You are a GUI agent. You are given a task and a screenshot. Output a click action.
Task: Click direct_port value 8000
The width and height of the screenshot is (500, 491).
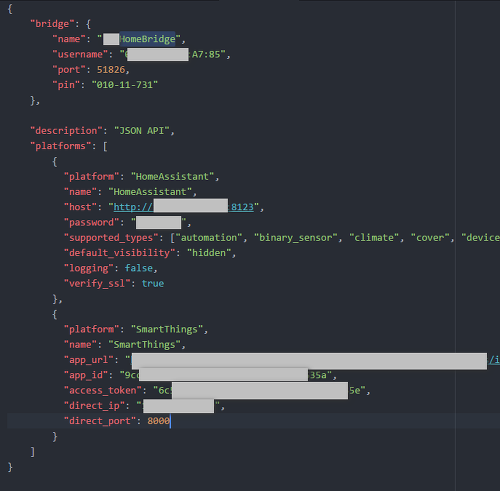click(158, 421)
